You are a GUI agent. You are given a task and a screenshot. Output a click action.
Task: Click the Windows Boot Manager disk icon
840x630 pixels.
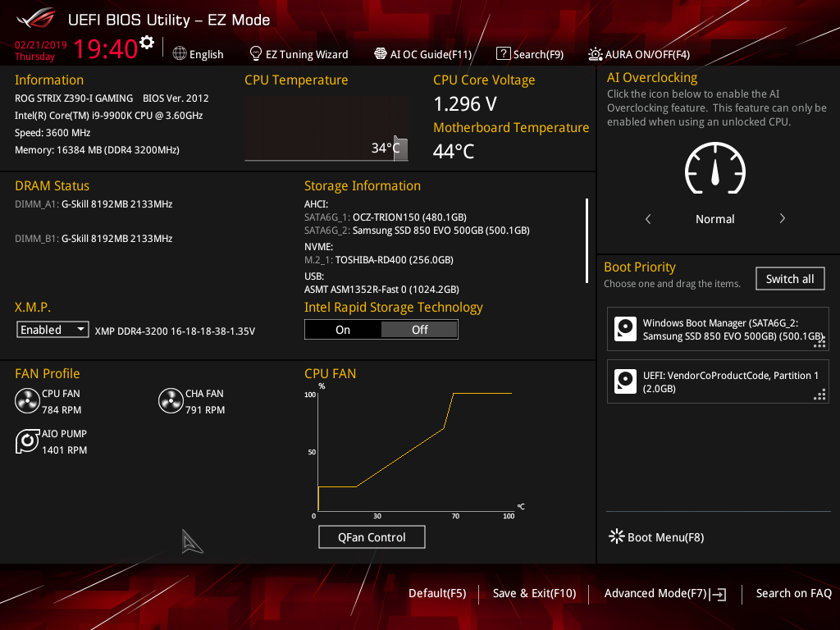(625, 329)
